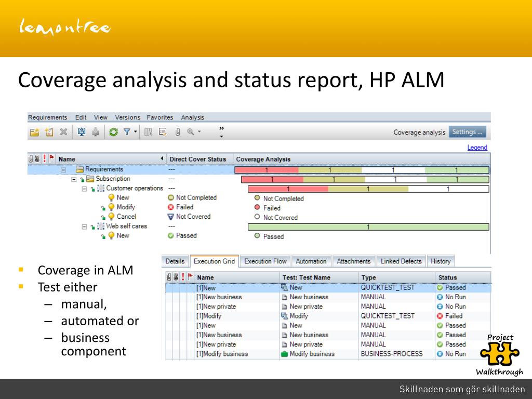The height and width of the screenshot is (399, 532).
Task: Open the Legend link
Action: 477,148
